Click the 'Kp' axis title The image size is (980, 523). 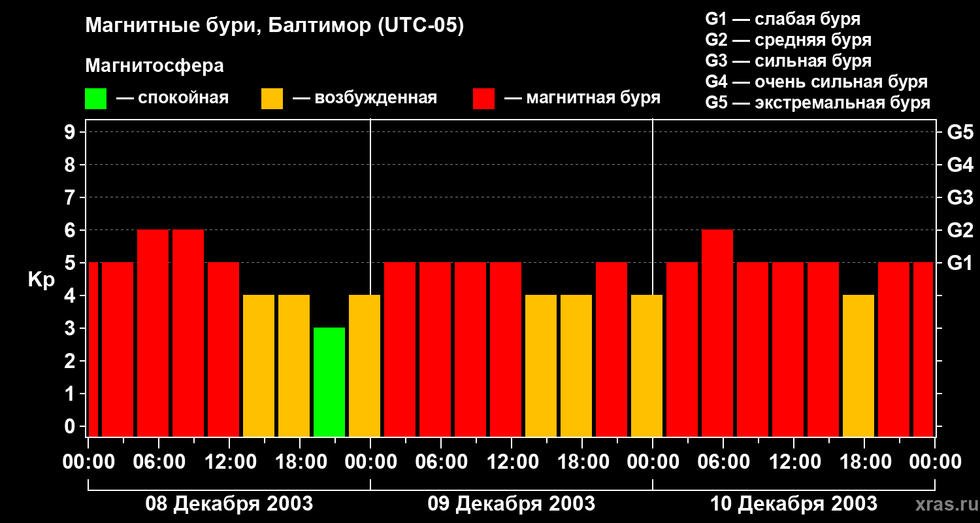pos(41,280)
